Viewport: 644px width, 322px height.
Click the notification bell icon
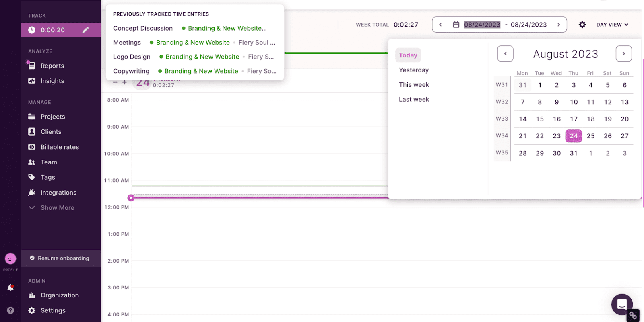[10, 287]
